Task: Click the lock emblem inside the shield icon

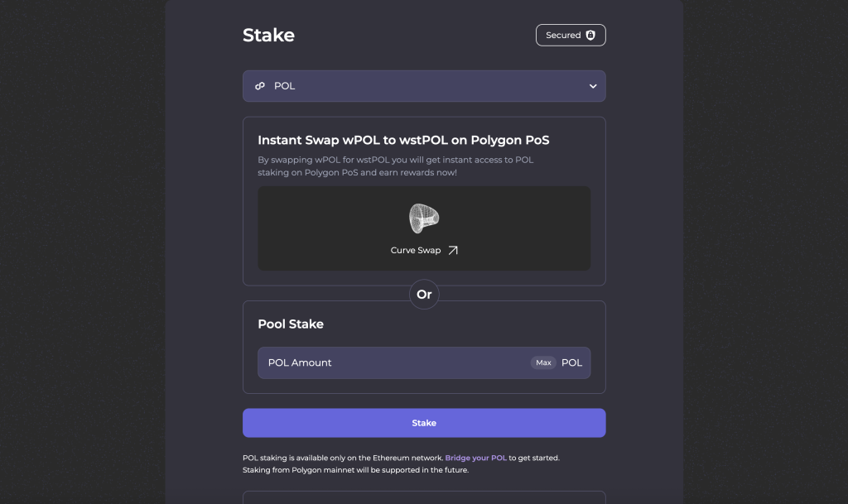Action: coord(590,35)
